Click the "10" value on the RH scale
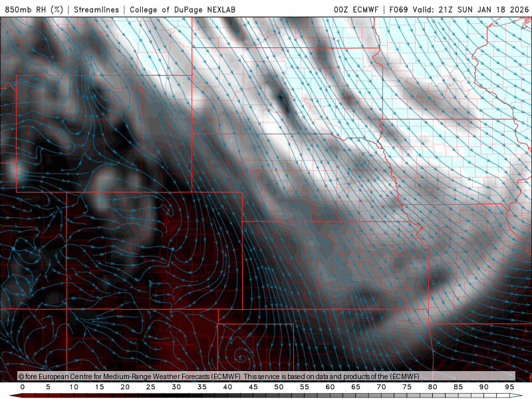The image size is (532, 399). [x=74, y=387]
